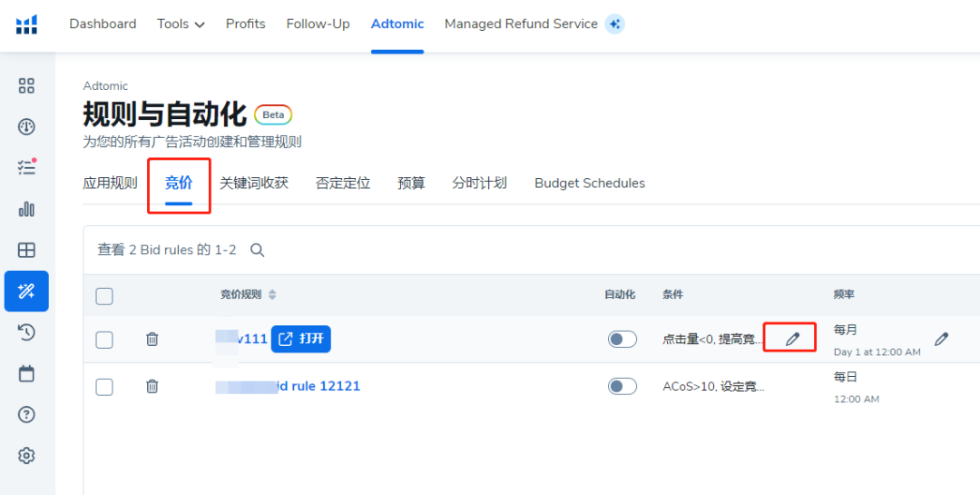Edit the 每月 frequency with pencil icon
980x495 pixels.
pyautogui.click(x=941, y=339)
